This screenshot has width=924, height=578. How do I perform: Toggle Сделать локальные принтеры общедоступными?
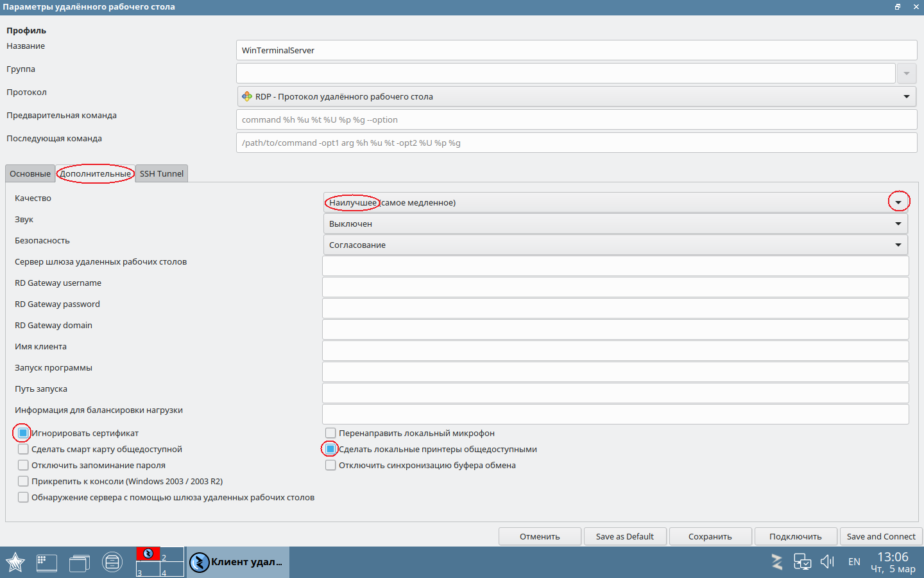pos(330,449)
